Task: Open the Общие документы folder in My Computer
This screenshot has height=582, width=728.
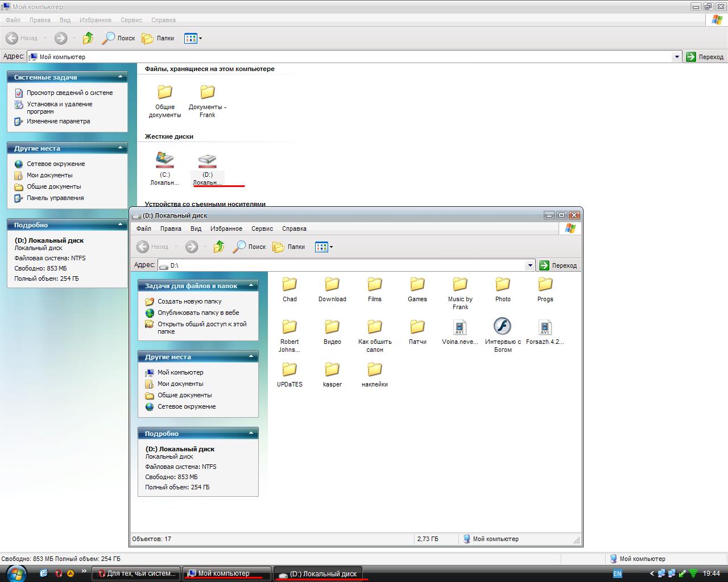Action: tap(165, 93)
